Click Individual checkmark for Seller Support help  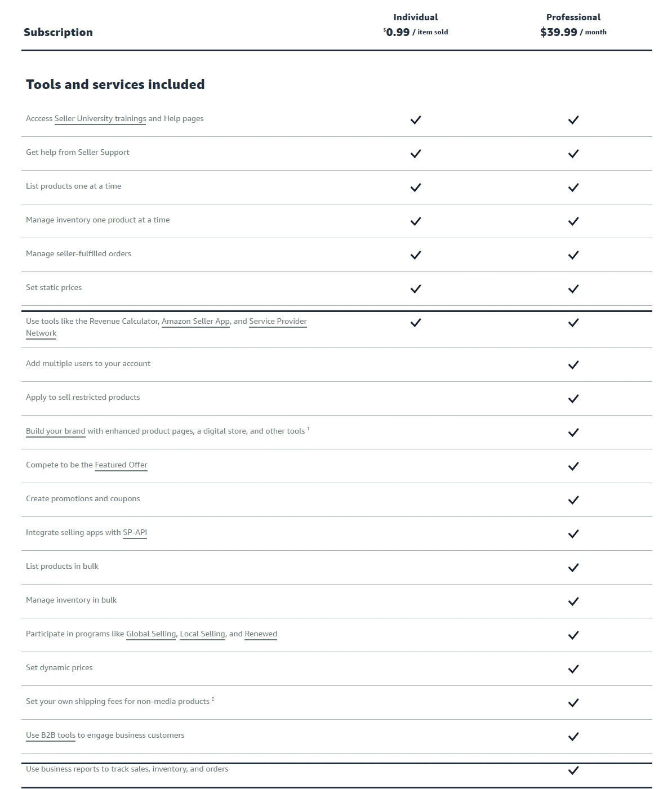(416, 154)
